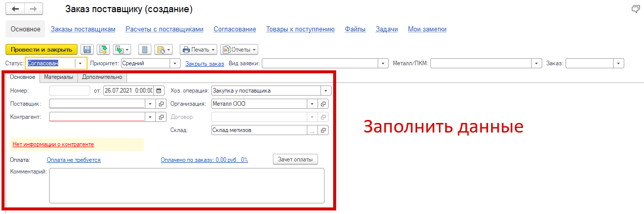The width and height of the screenshot is (644, 214).
Task: Focus the Номер input field
Action: 69,91
